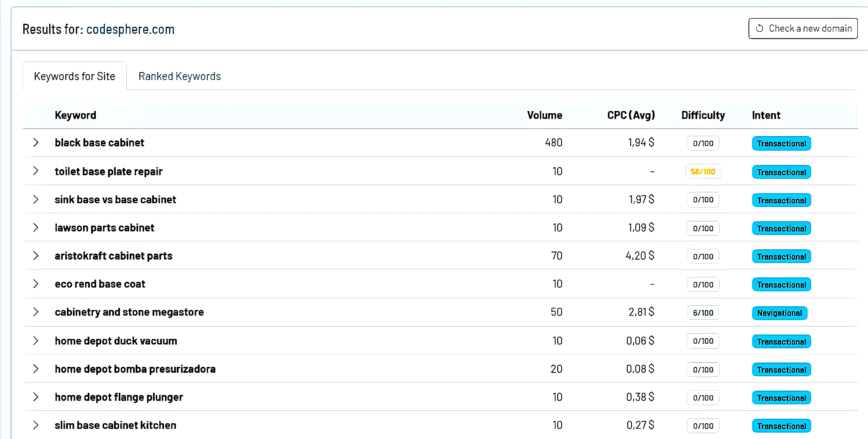Expand the sink base vs base cabinet row
This screenshot has width=868, height=439.
(x=36, y=199)
